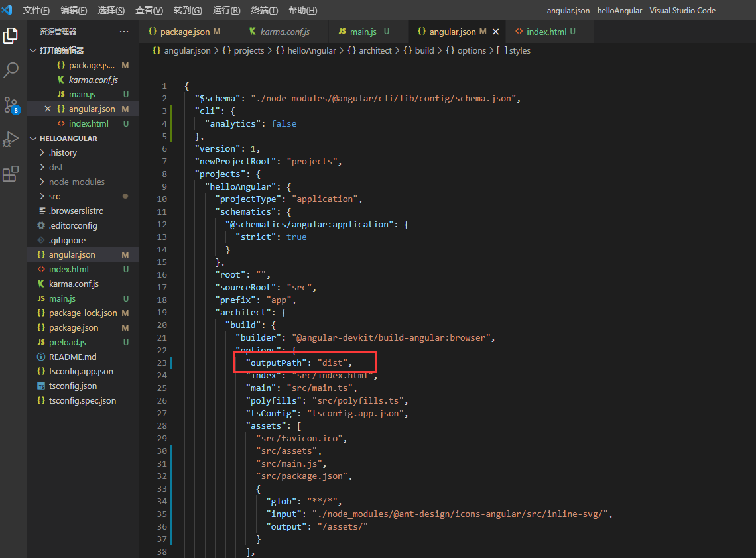The height and width of the screenshot is (558, 756).
Task: Open tsconfig.app.json from the file tree
Action: (83, 372)
